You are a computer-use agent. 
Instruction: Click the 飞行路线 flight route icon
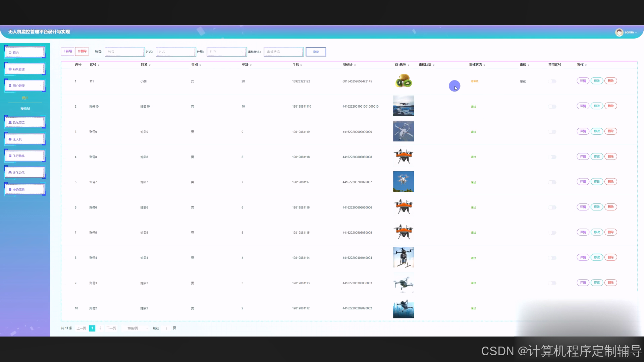[10, 156]
